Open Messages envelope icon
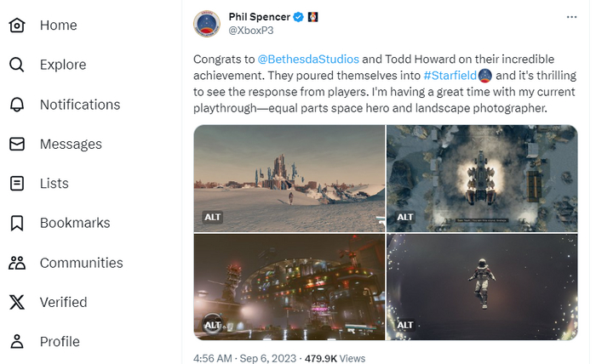This screenshot has width=596, height=364. coord(16,144)
